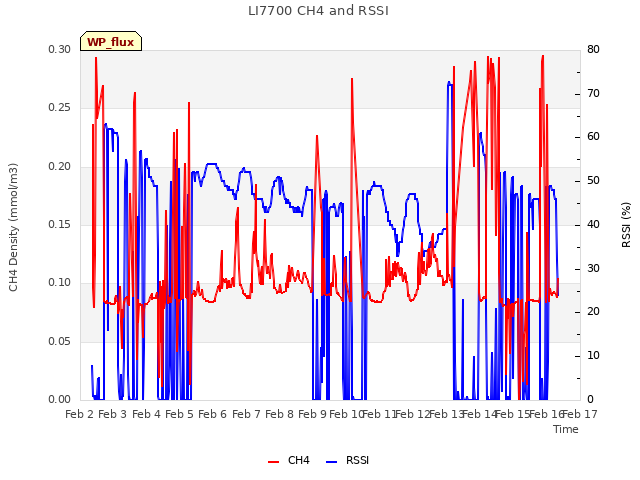Image resolution: width=640 pixels, height=480 pixels.
Task: Click the Feb 11 date tick label
Action: tap(380, 414)
